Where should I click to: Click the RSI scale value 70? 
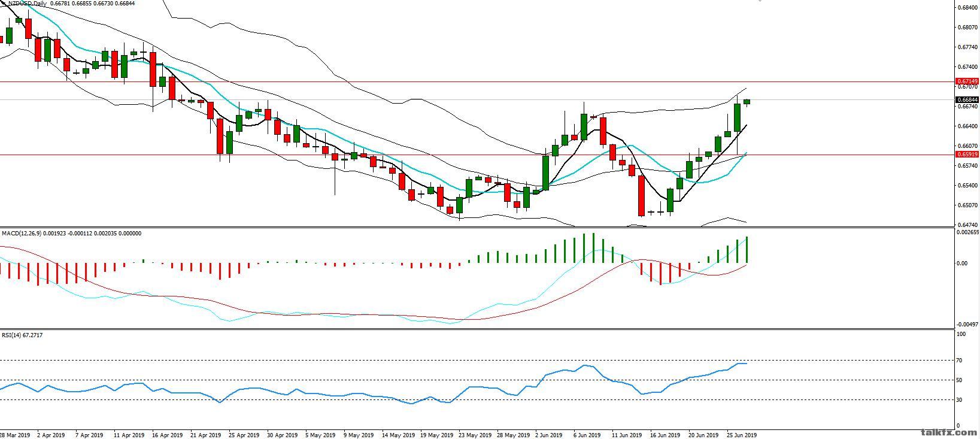(960, 361)
